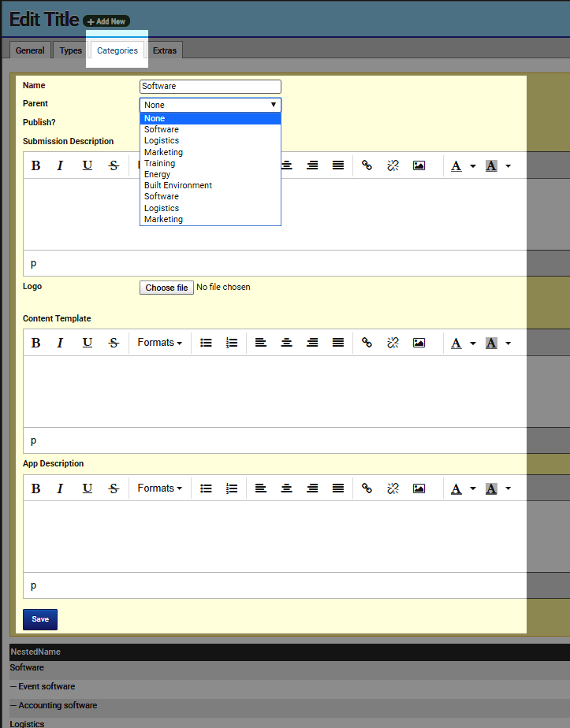Image resolution: width=570 pixels, height=728 pixels.
Task: Click the Name input field
Action: point(210,87)
